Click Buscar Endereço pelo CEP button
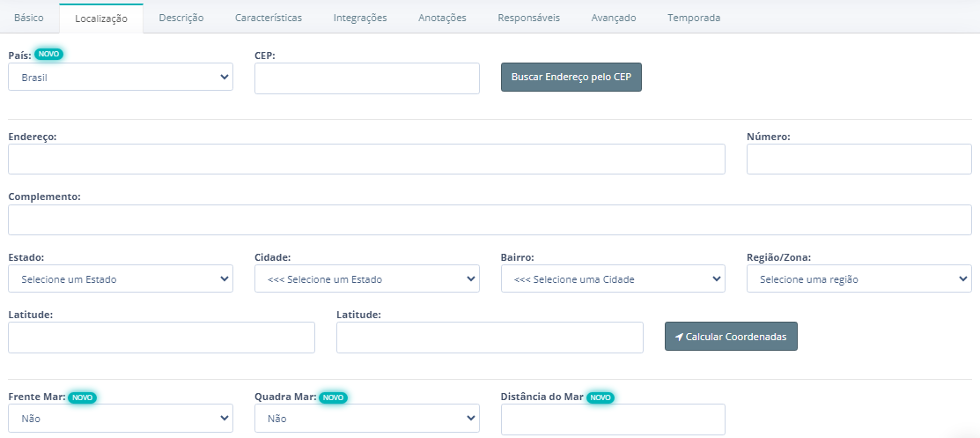The image size is (980, 438). [571, 77]
